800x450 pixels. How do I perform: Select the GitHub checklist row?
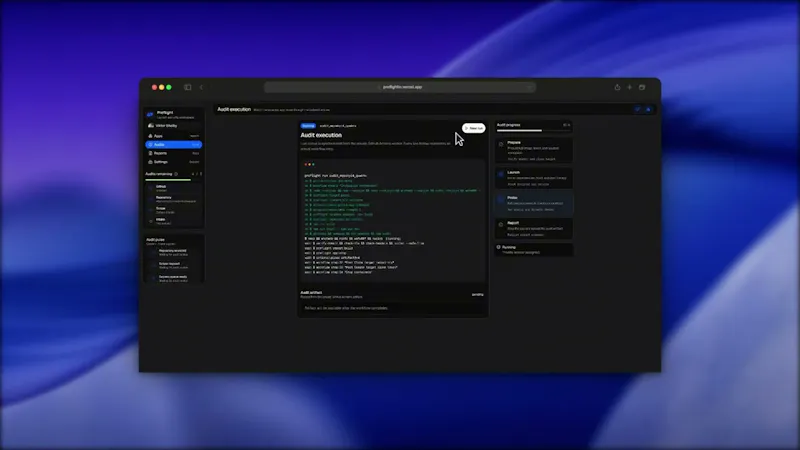point(173,188)
